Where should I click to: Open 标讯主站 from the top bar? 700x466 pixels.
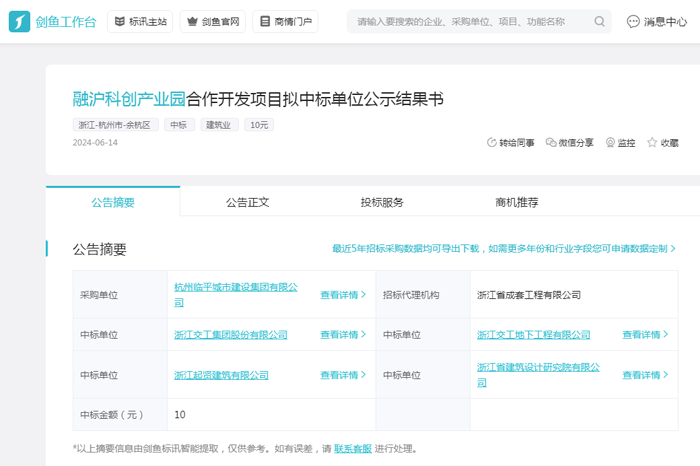tap(140, 21)
